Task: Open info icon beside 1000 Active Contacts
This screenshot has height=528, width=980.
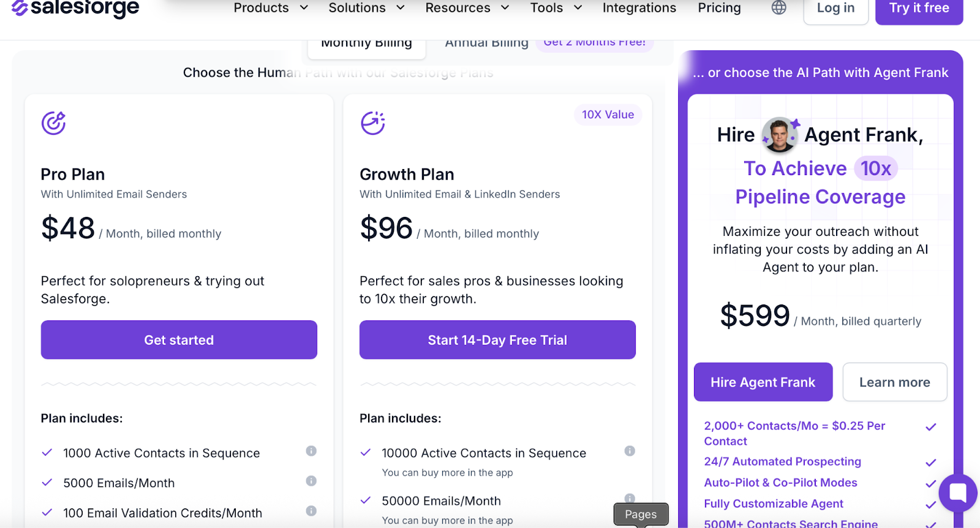Action: tap(311, 451)
